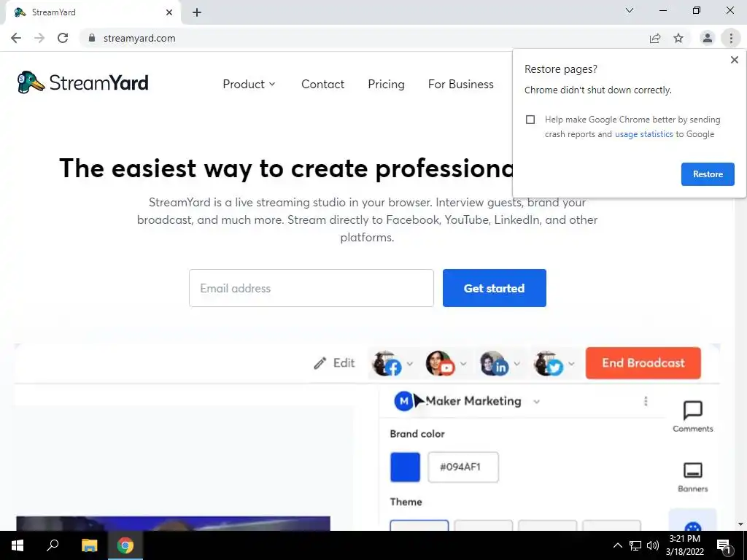Open a new tab with plus button
This screenshot has width=747, height=560.
pos(197,12)
